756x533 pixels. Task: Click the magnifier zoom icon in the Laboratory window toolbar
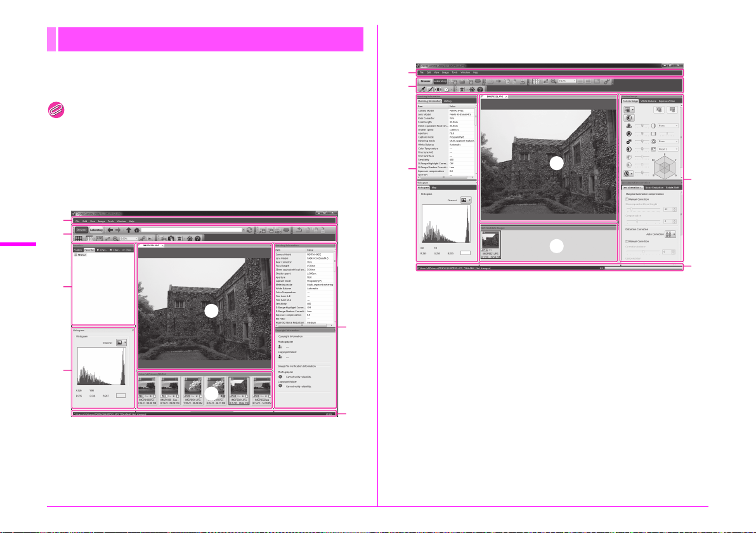[554, 81]
